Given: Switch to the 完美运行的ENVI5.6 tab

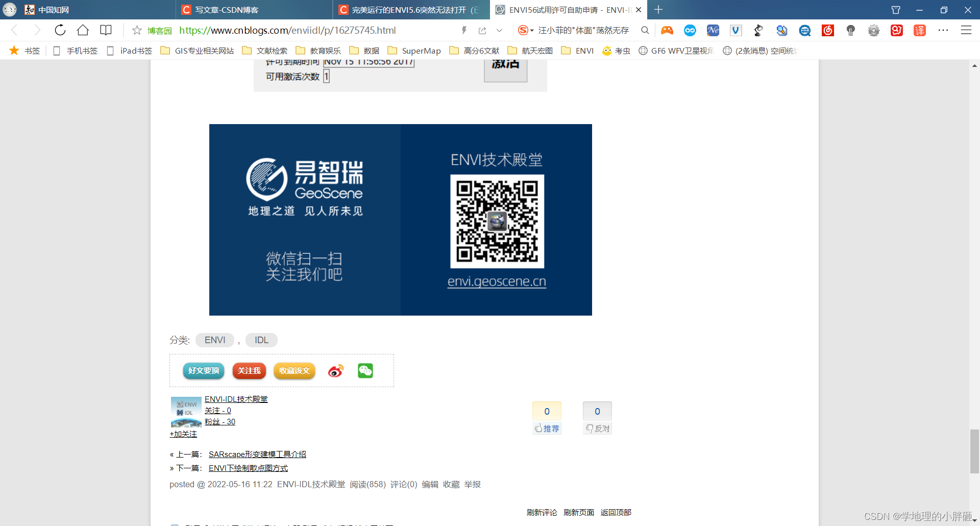Looking at the screenshot, I should click(x=411, y=10).
